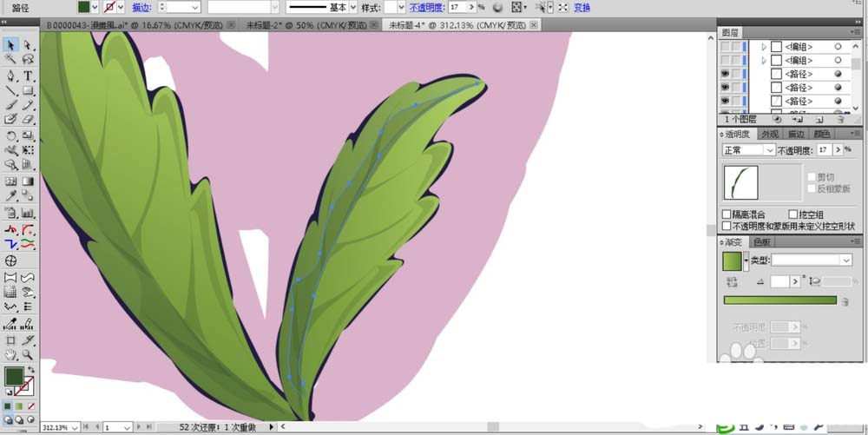Select the Rotate tool
This screenshot has width=868, height=435.
point(10,135)
